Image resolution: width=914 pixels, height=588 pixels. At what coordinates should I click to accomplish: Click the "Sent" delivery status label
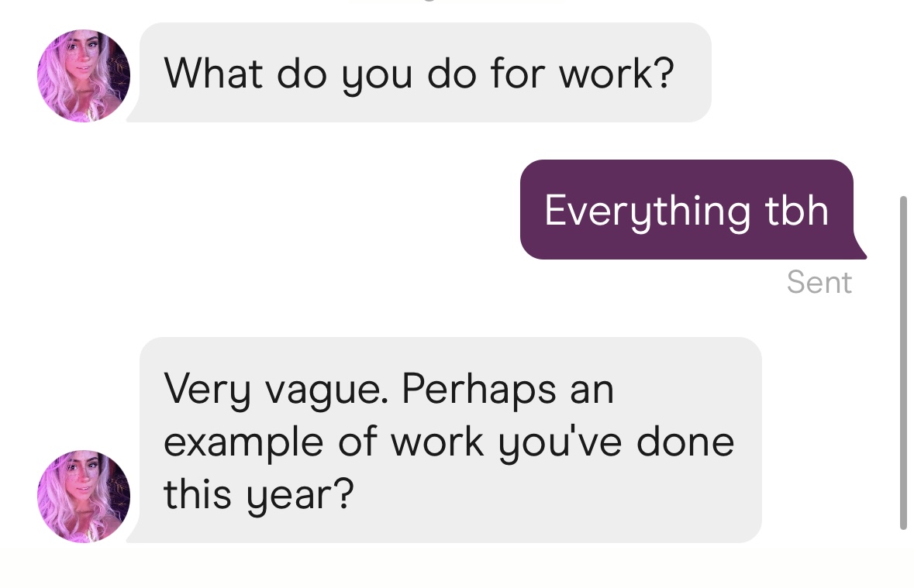pyautogui.click(x=819, y=283)
